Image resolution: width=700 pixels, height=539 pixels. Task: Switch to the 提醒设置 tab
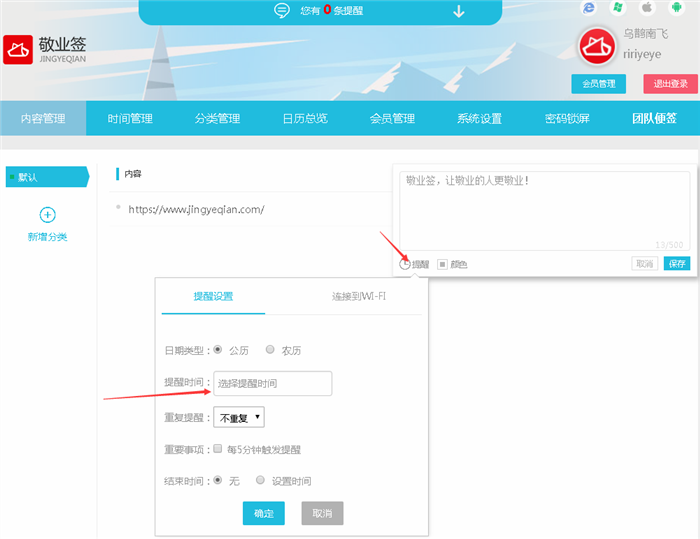213,297
